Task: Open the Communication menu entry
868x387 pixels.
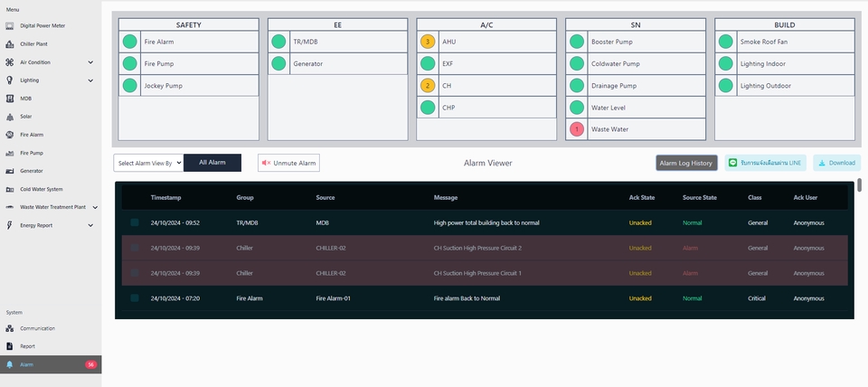Action: click(x=51, y=328)
